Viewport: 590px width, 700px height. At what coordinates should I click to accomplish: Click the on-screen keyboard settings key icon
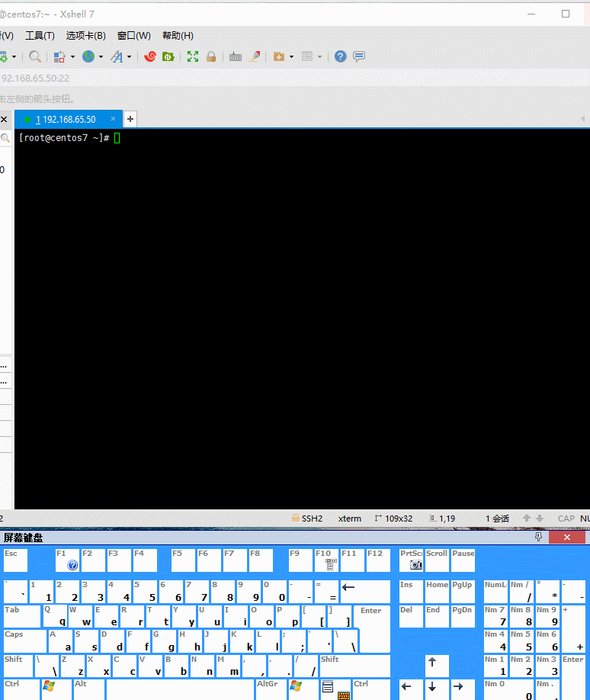344,695
